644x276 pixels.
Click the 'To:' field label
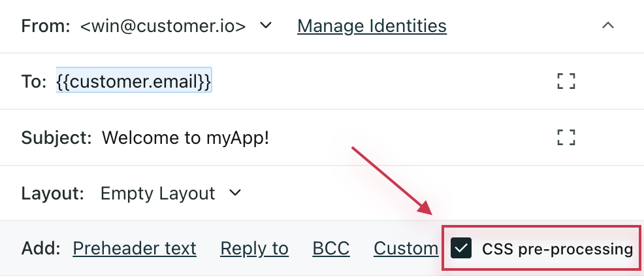34,82
